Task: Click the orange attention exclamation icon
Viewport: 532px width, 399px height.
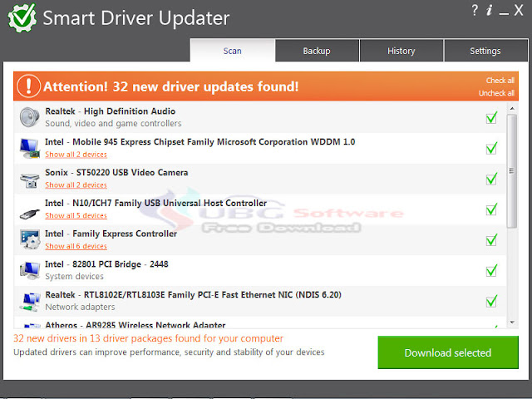Action: point(28,86)
